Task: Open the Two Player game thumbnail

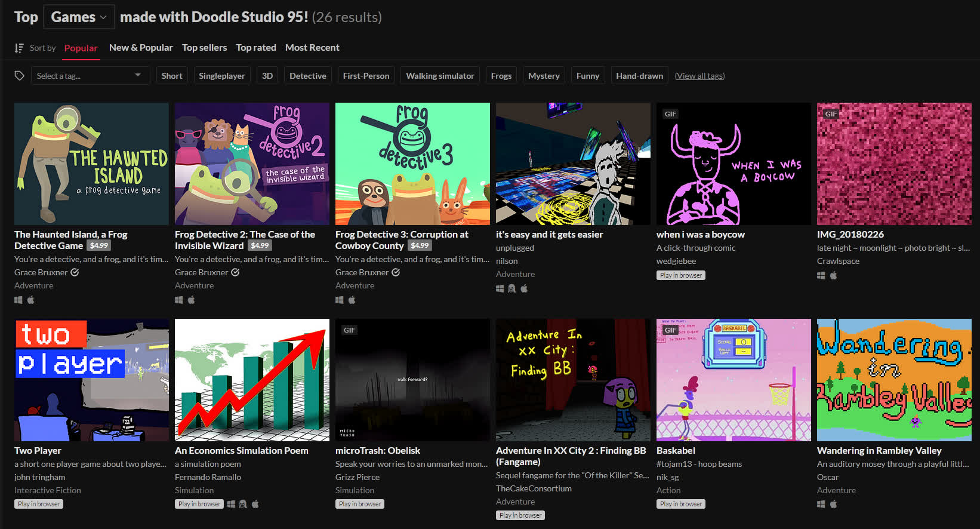Action: point(91,380)
